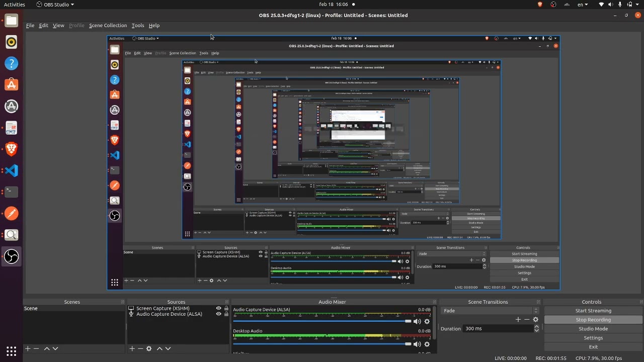Open source properties gear in Sources panel

(149, 348)
